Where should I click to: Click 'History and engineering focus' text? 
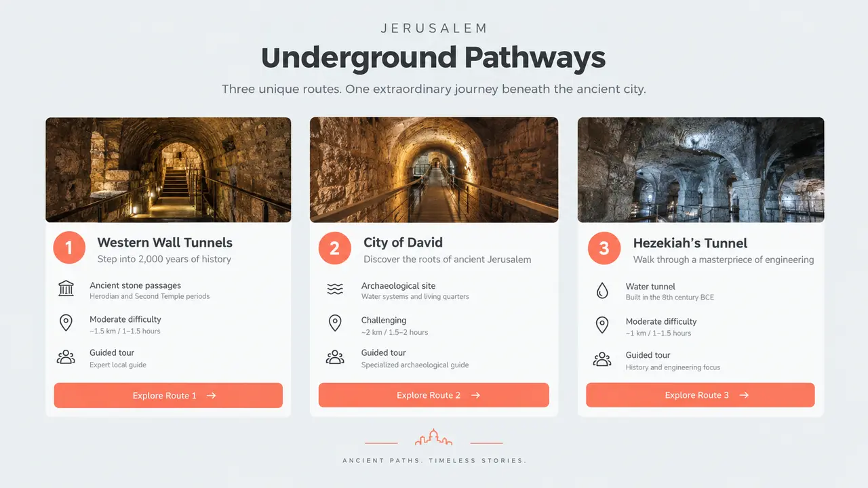coord(673,367)
